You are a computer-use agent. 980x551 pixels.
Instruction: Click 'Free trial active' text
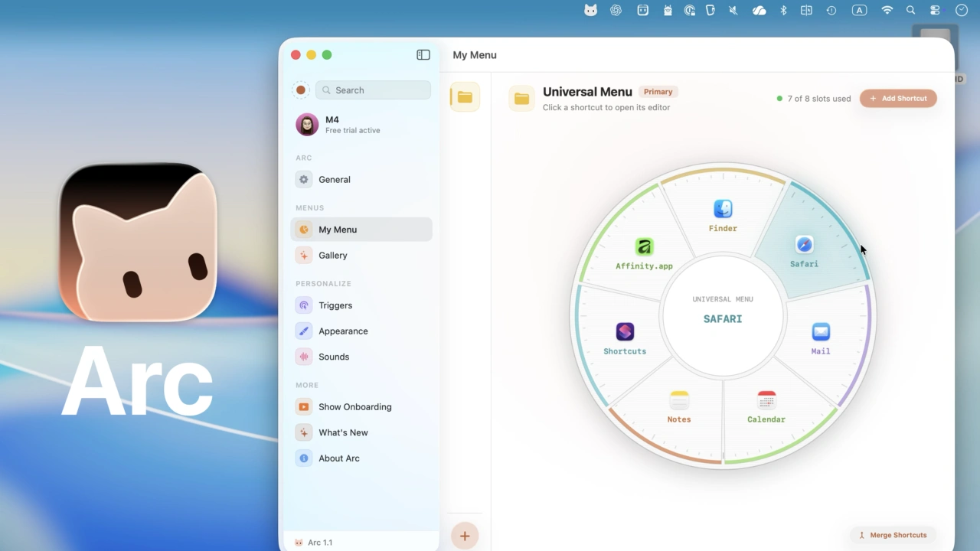(352, 131)
